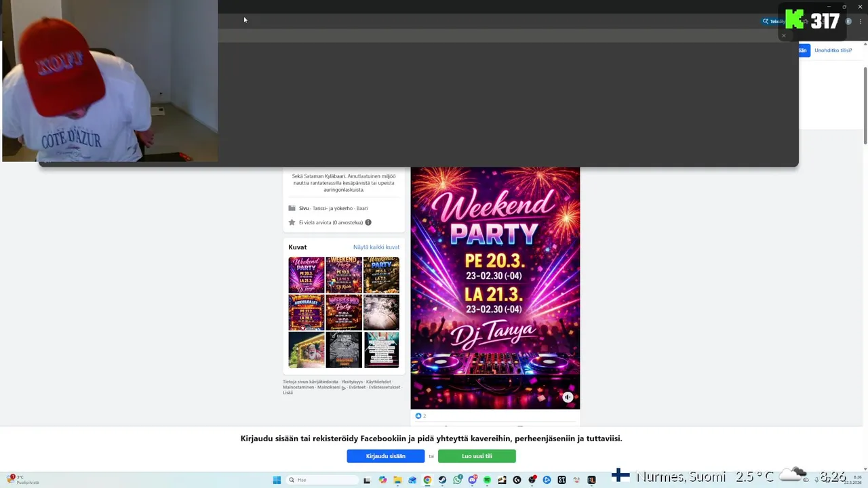868x488 pixels.
Task: Click Tietoja sivun kävijätiedoista link
Action: point(311,382)
